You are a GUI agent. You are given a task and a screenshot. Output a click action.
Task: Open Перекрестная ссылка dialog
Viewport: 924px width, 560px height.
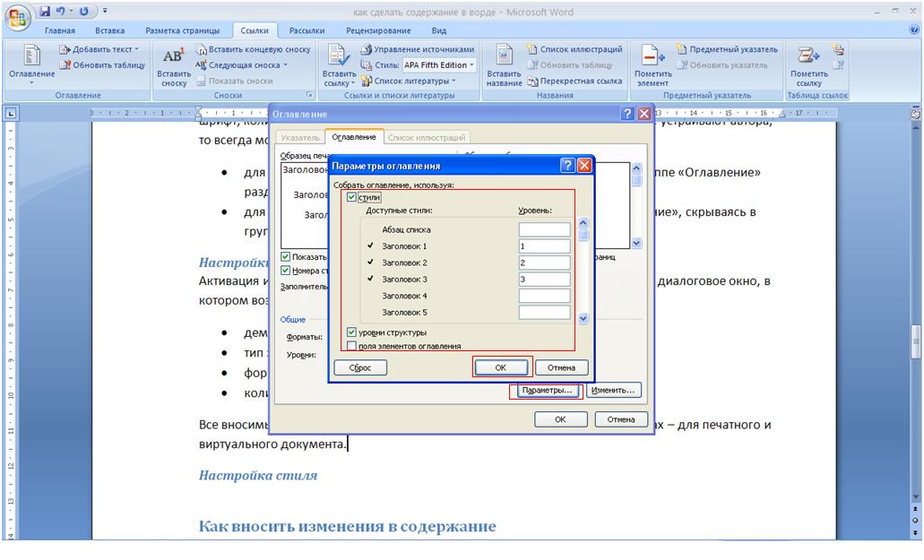tap(574, 81)
